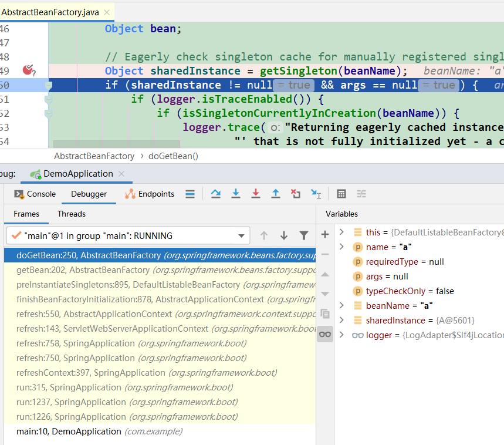Add a new watch with plus icon
Viewport: 504px width, 445px height.
325,234
